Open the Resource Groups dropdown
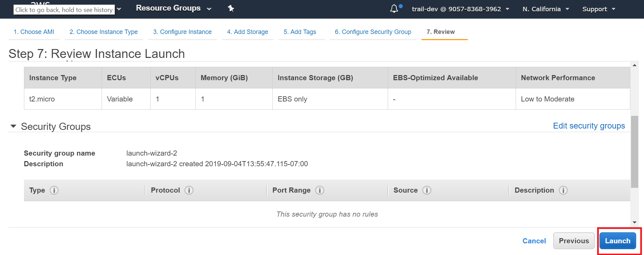 (173, 8)
